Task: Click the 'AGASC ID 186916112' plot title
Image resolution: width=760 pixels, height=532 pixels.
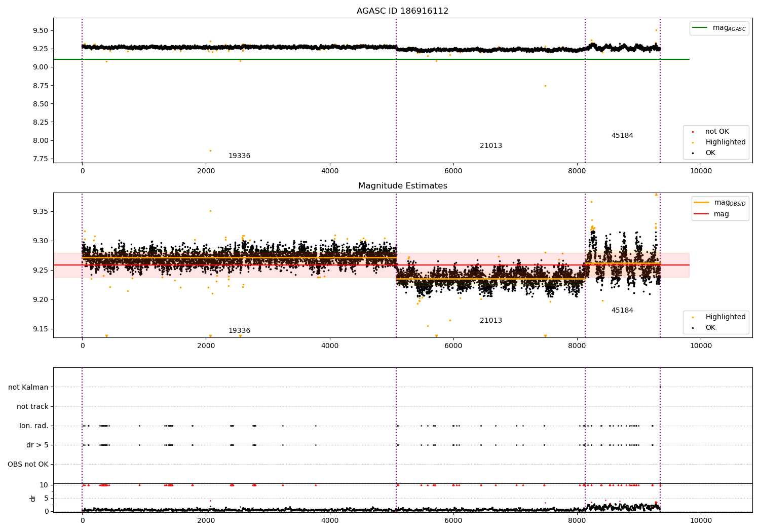Action: click(402, 11)
